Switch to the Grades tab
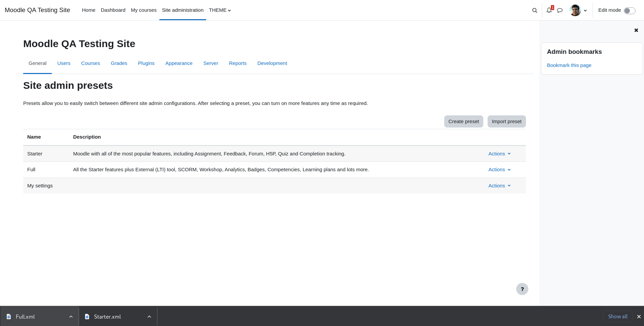Screen dimensions: 644x326 [x=119, y=63]
